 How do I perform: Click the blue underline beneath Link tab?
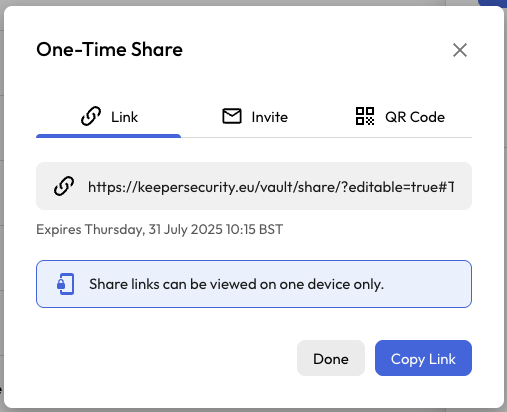[108, 136]
